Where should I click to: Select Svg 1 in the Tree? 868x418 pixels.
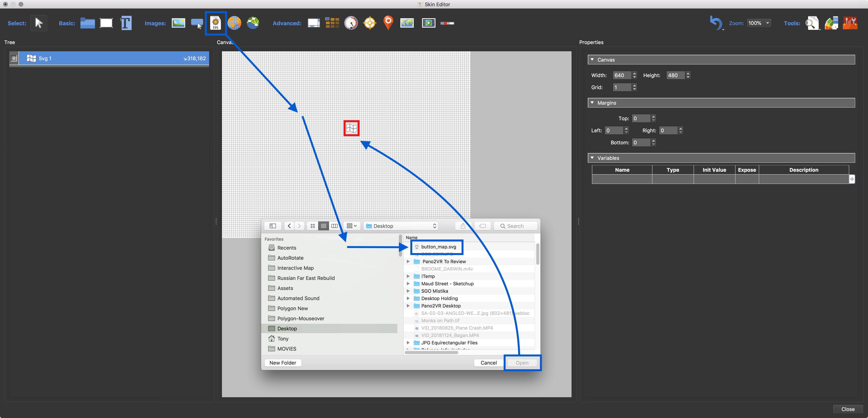[114, 58]
